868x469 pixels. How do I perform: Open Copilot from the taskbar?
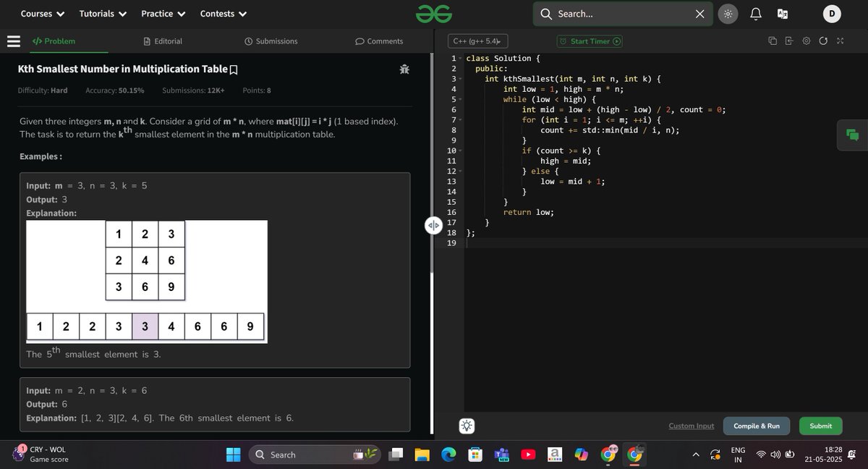pos(582,455)
